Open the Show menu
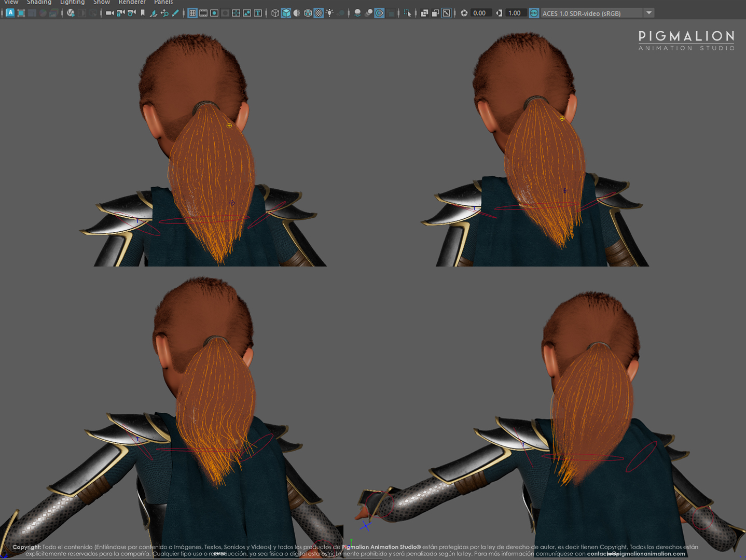 pyautogui.click(x=102, y=3)
